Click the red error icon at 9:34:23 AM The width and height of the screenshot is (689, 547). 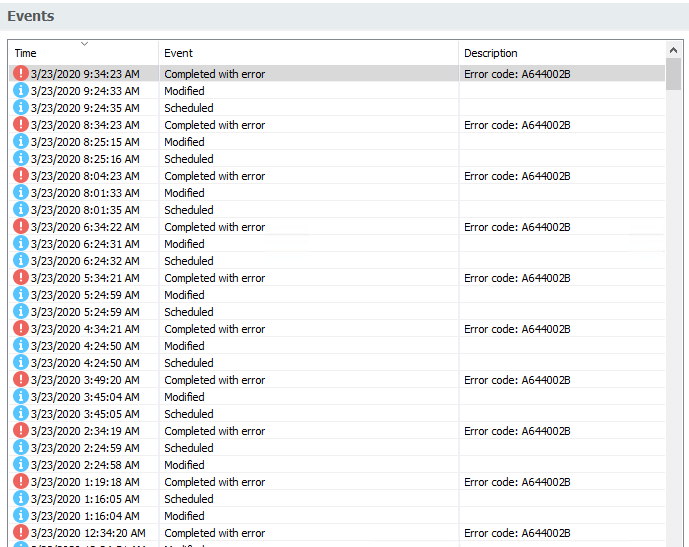coord(21,74)
